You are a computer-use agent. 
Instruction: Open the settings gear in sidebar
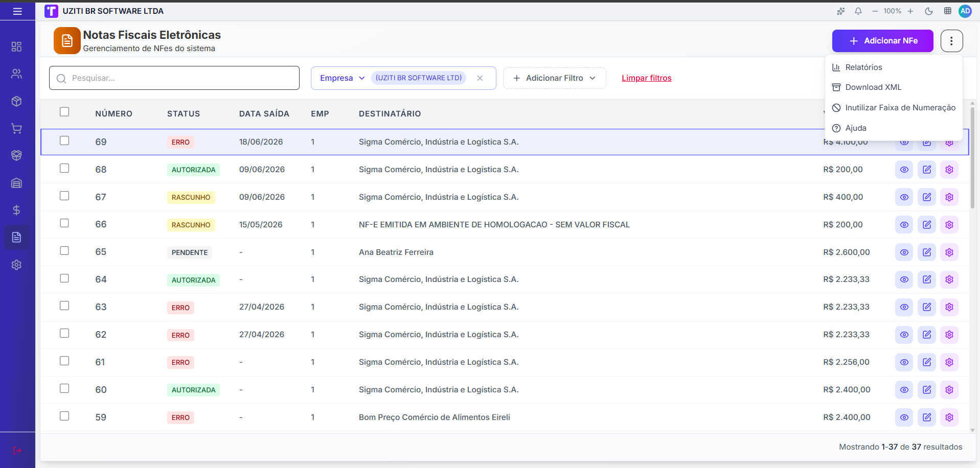click(x=16, y=265)
